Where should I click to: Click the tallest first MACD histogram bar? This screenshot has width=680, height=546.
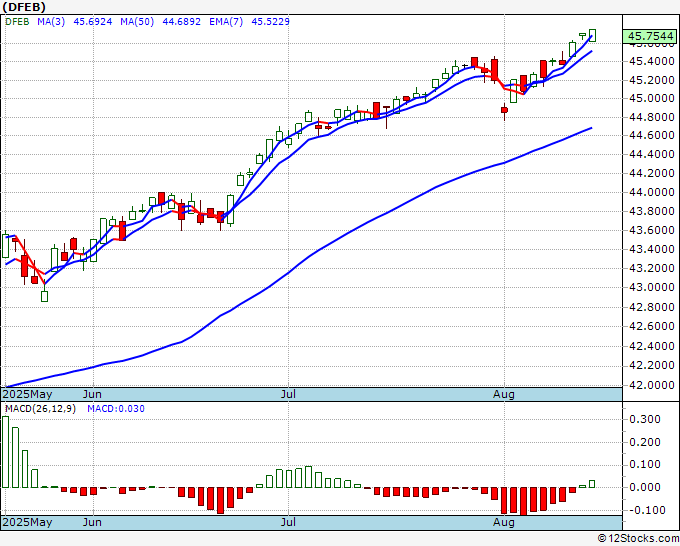(5, 452)
